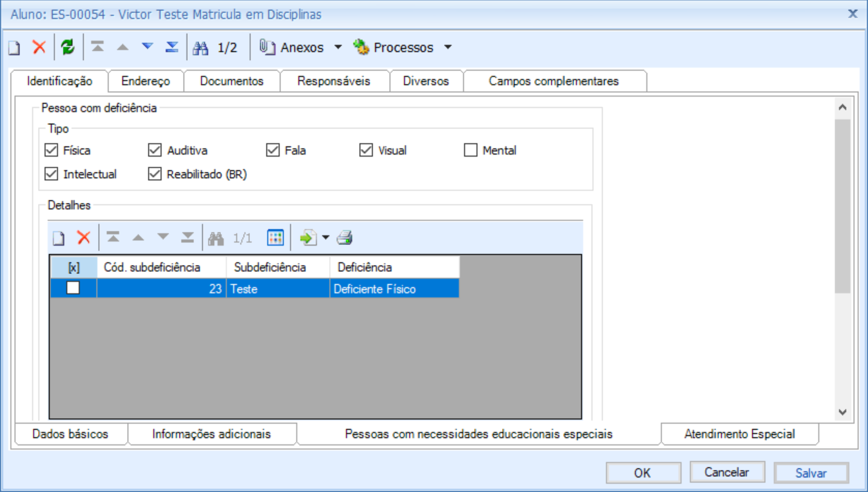This screenshot has width=868, height=492.
Task: Go to first record in main toolbar
Action: pyautogui.click(x=97, y=48)
